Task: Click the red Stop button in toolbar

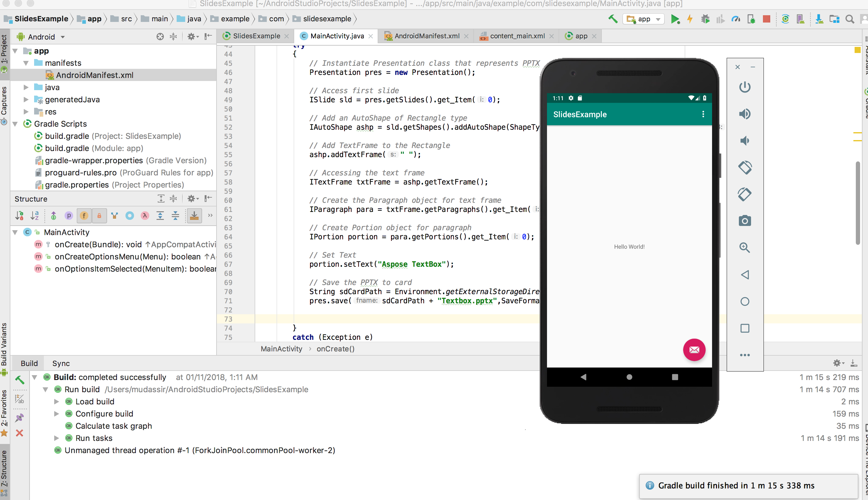Action: tap(766, 19)
